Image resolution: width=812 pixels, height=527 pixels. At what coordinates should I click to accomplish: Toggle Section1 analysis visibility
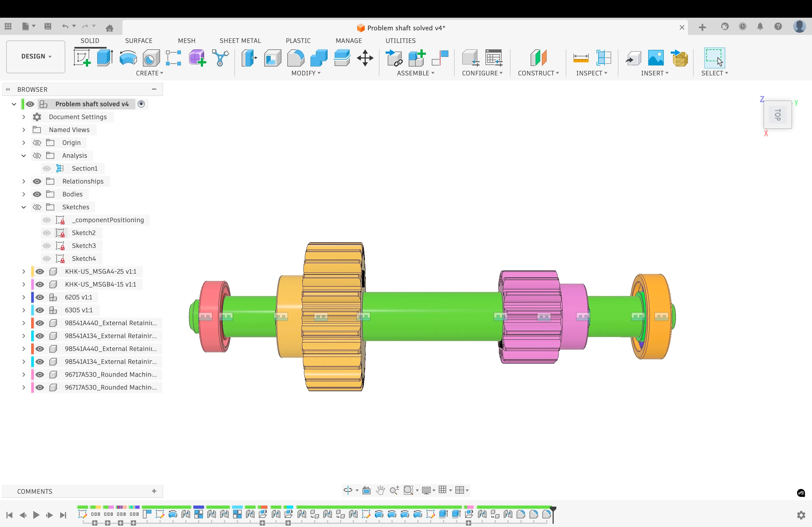(47, 169)
